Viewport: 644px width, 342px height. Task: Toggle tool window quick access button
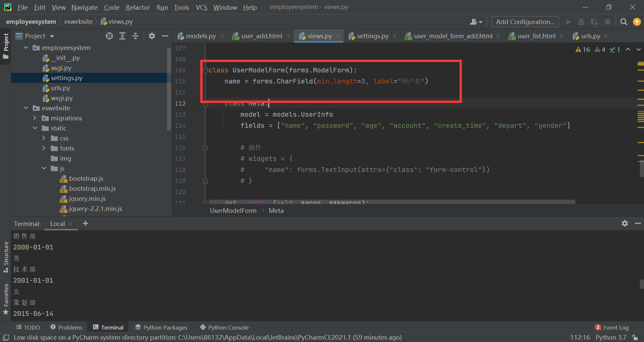click(x=6, y=337)
